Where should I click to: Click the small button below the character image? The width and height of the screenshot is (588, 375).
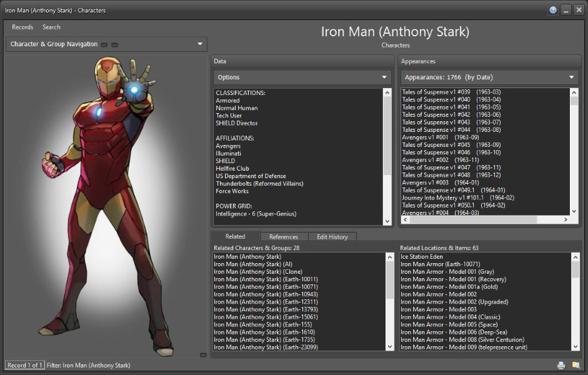click(x=203, y=355)
